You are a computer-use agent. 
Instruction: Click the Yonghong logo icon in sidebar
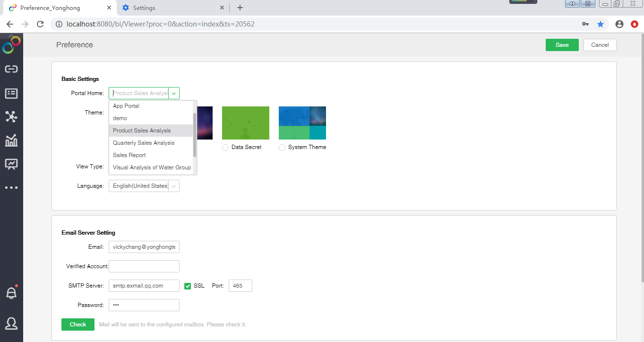point(11,45)
